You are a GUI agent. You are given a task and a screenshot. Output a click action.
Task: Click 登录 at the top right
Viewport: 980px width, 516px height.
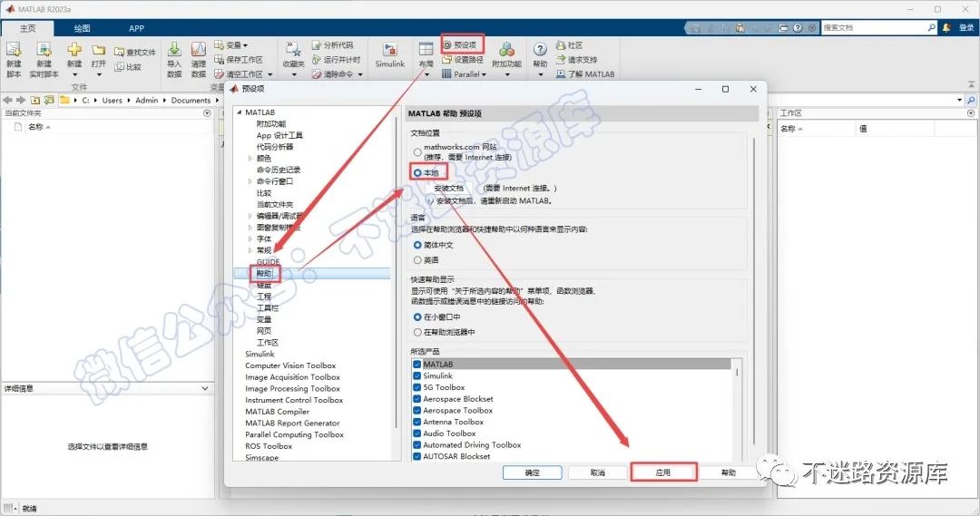pyautogui.click(x=966, y=27)
